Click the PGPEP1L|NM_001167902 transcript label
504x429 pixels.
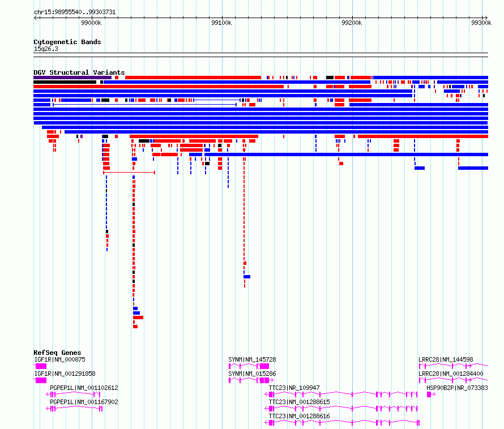pyautogui.click(x=84, y=402)
